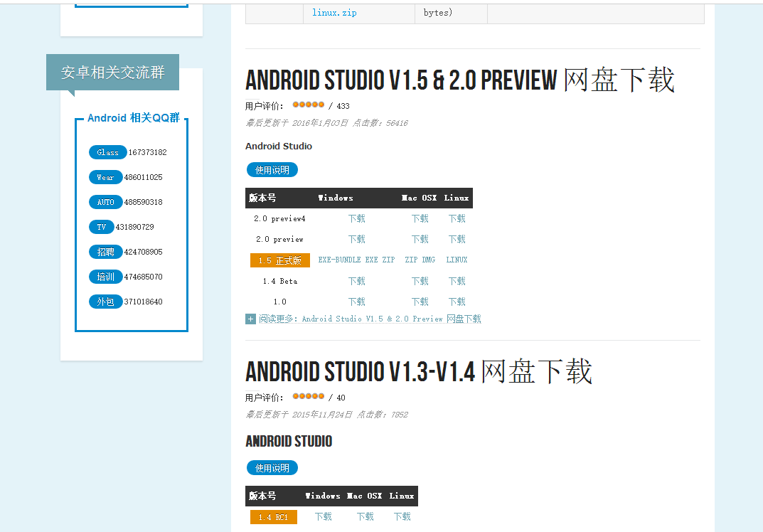Screen dimensions: 763x532
Task: Click the DMG link for 1.5 正式版
Action: click(429, 260)
